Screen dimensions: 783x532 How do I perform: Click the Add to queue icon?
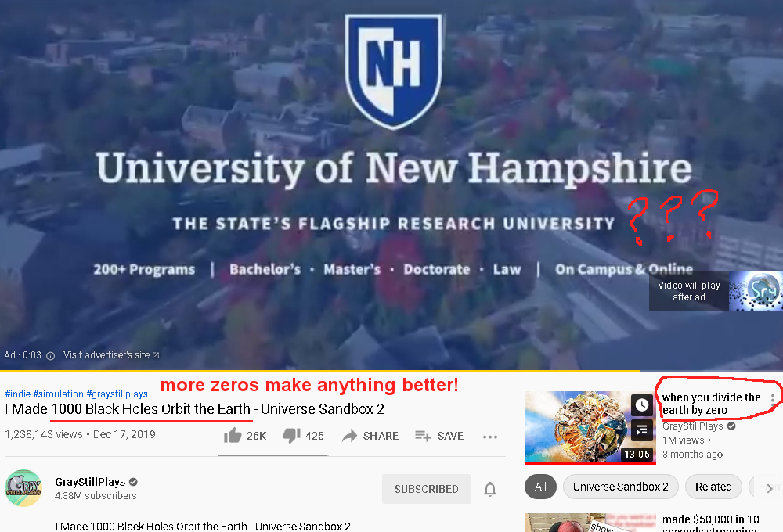coord(642,430)
